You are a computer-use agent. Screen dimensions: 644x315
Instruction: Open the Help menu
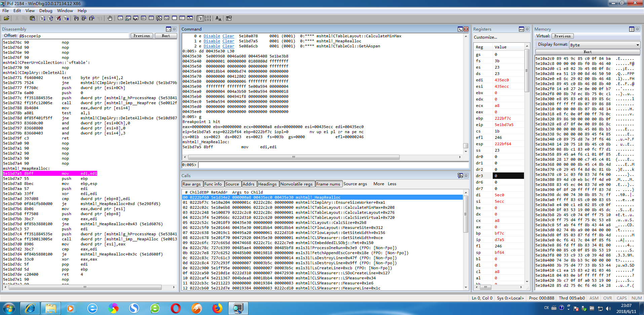point(82,11)
